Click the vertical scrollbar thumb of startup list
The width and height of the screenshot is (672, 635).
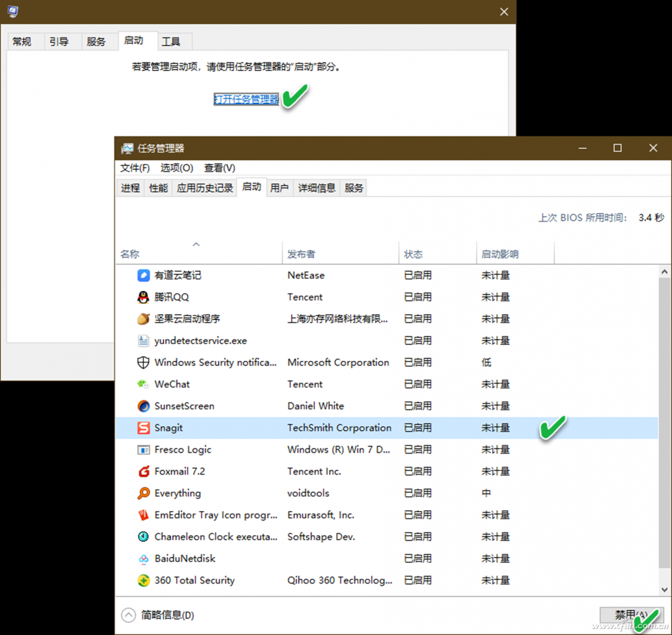(x=664, y=423)
